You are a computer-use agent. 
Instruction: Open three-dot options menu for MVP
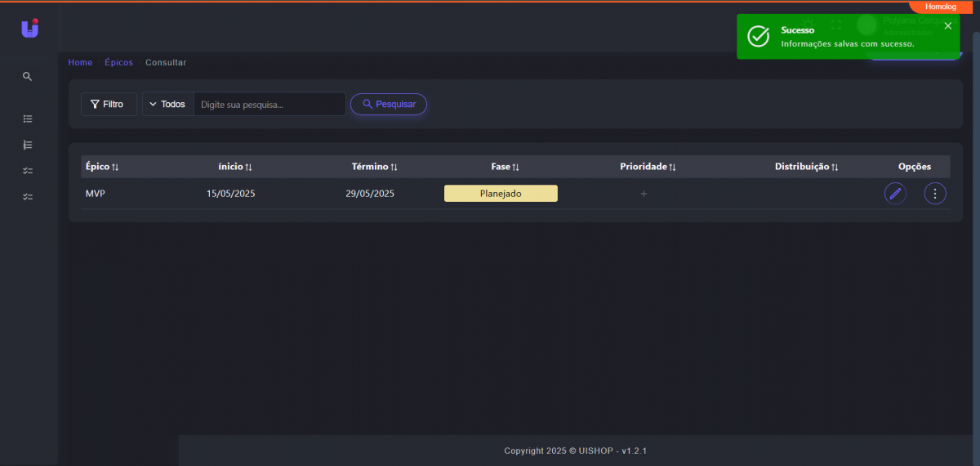coord(935,194)
